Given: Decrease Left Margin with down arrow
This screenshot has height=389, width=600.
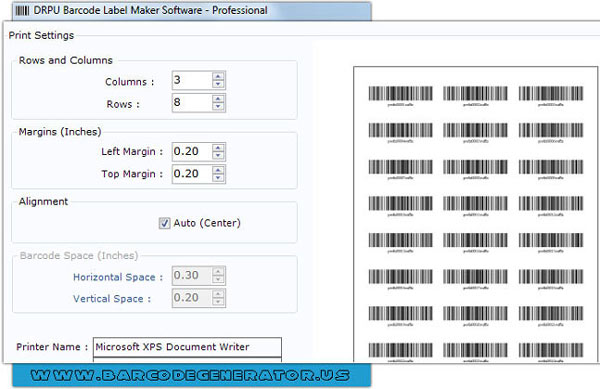Looking at the screenshot, I should pos(218,155).
